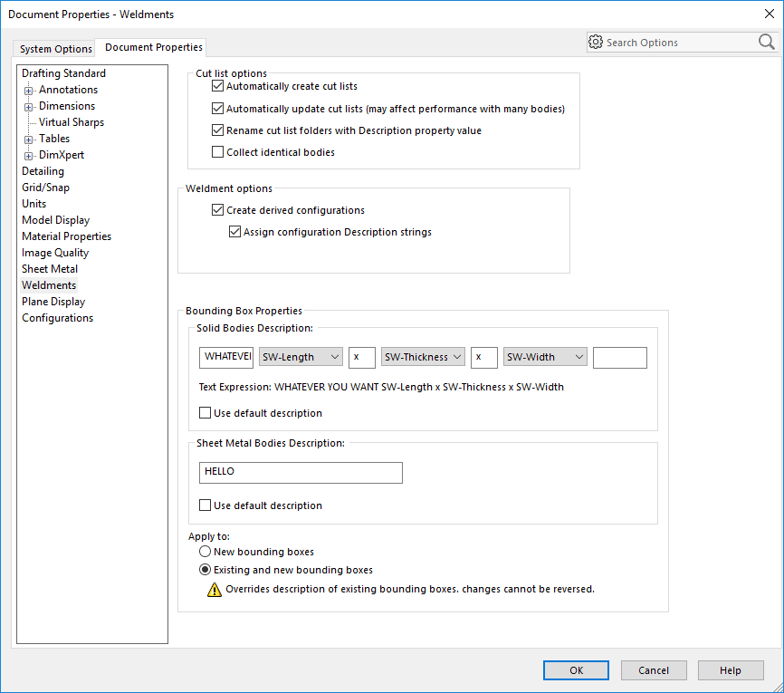Viewport: 784px width, 693px height.
Task: Expand the Tables tree node
Action: click(28, 140)
